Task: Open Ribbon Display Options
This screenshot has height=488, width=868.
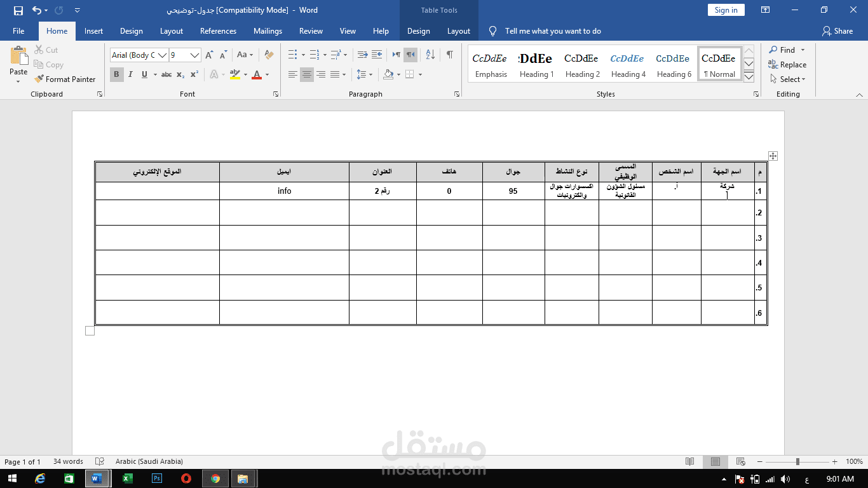Action: point(765,10)
